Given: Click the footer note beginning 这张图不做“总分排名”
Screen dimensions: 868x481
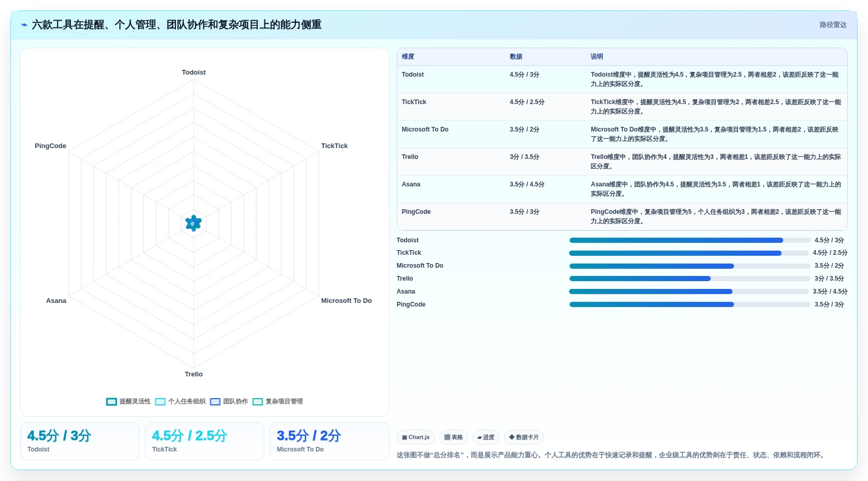Looking at the screenshot, I should 611,455.
